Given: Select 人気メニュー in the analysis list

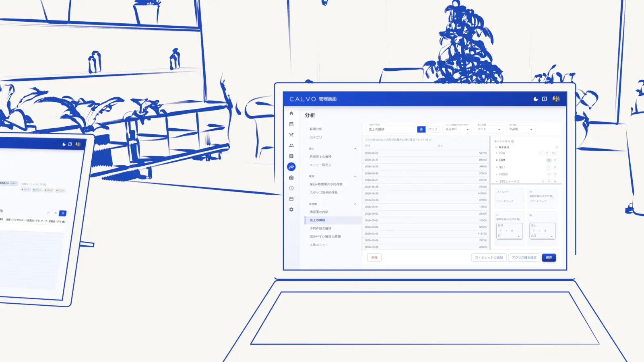Looking at the screenshot, I should click(x=318, y=245).
